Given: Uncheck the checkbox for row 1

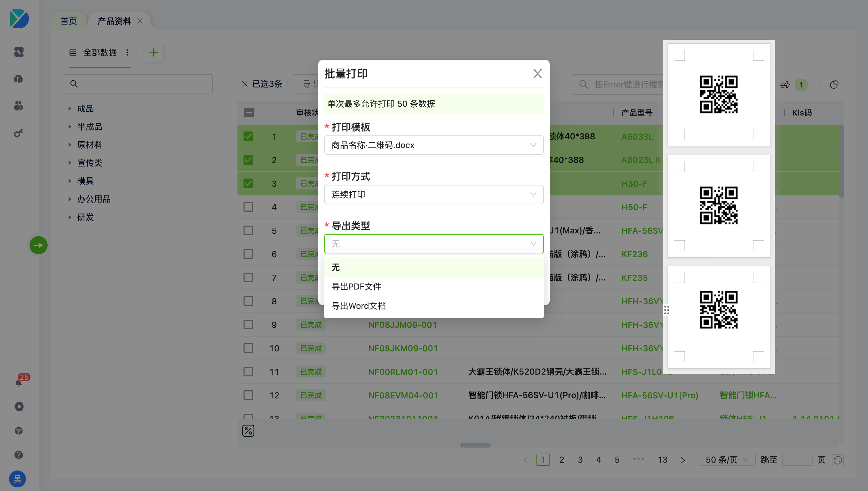Looking at the screenshot, I should 248,137.
